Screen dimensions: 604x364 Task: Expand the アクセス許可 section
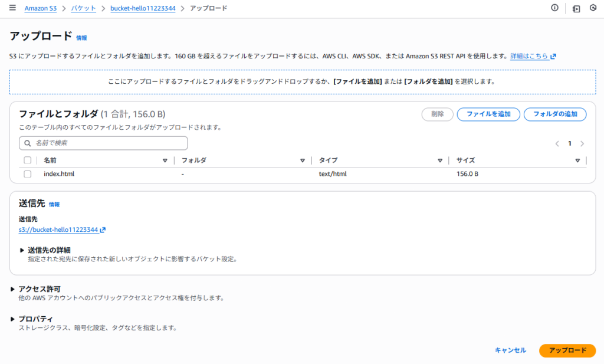pyautogui.click(x=14, y=289)
